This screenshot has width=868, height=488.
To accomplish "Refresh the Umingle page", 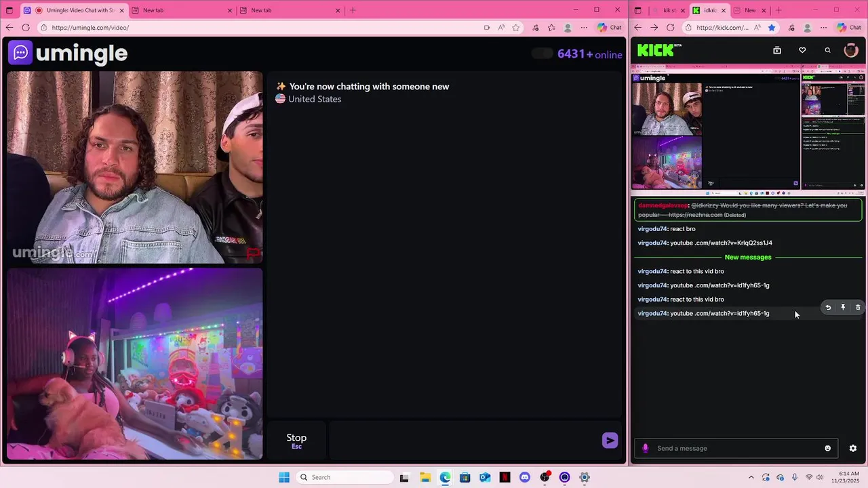I will 26,28.
